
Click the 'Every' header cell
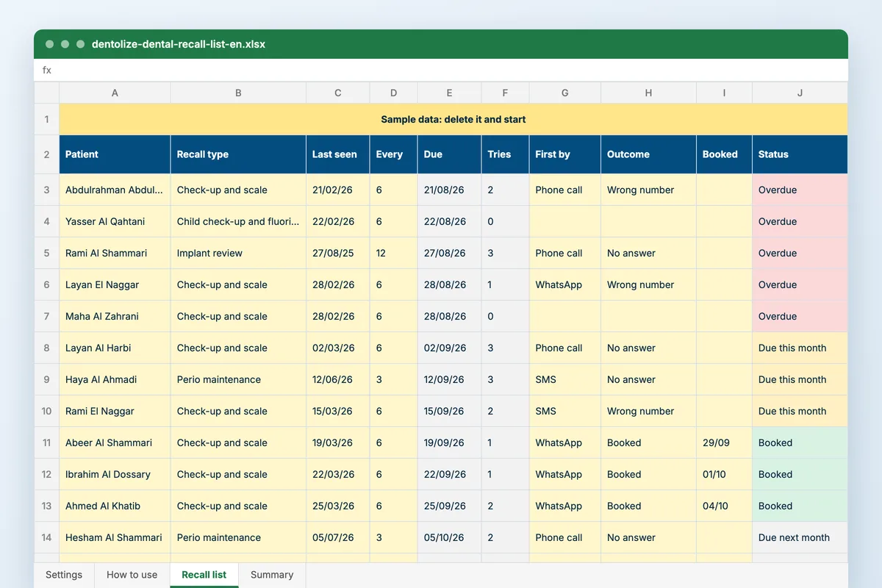(393, 154)
